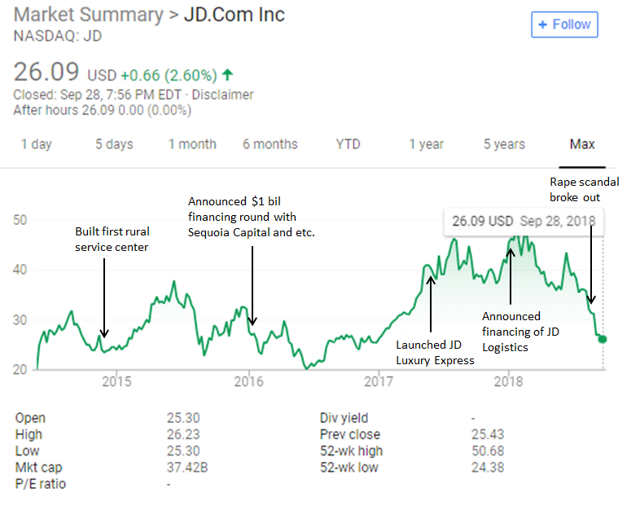Click the green end-of-chart data point
Viewport: 640px width, 519px height.
pos(602,339)
